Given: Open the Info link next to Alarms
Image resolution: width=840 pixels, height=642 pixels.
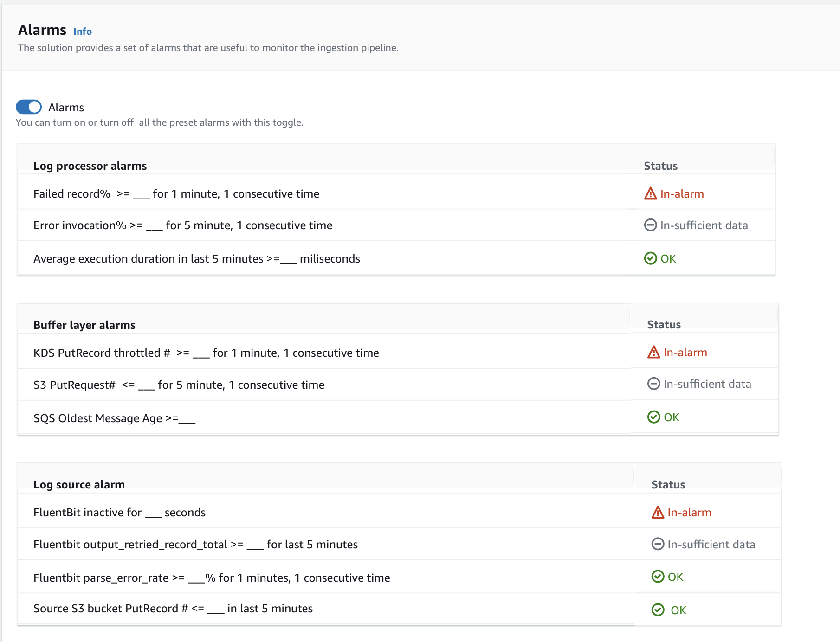Looking at the screenshot, I should 83,32.
